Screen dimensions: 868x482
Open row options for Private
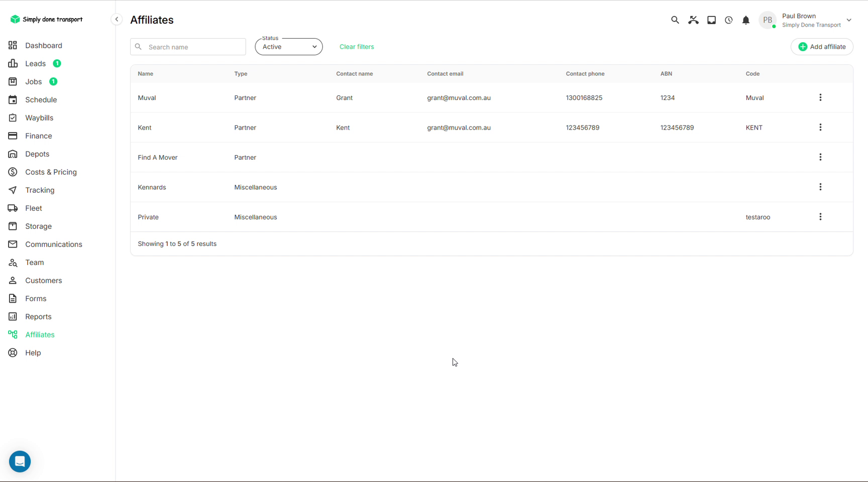pos(820,217)
